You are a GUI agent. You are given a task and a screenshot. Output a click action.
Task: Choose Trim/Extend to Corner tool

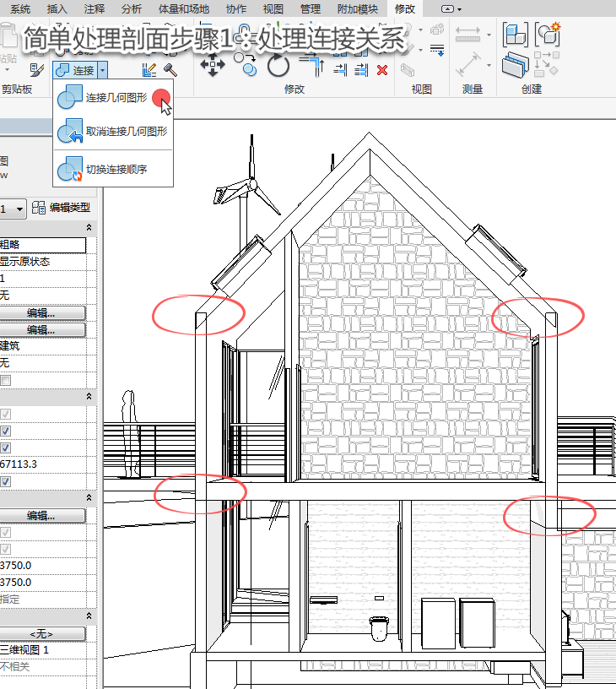click(x=313, y=64)
